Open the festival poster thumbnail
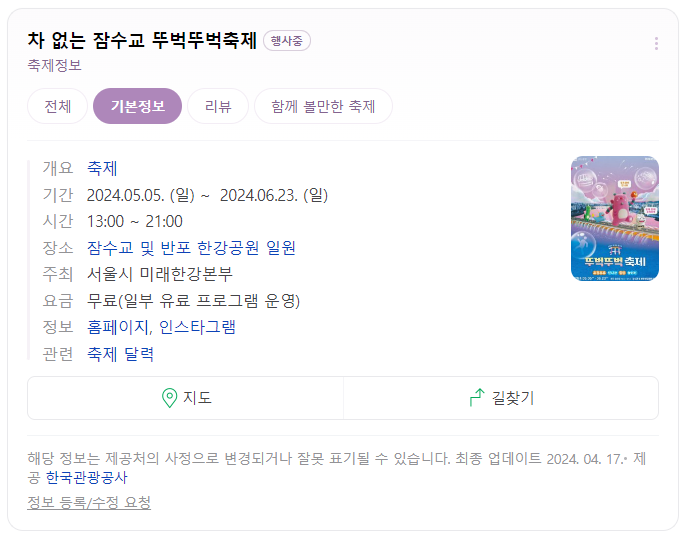This screenshot has height=536, width=688. pyautogui.click(x=615, y=218)
